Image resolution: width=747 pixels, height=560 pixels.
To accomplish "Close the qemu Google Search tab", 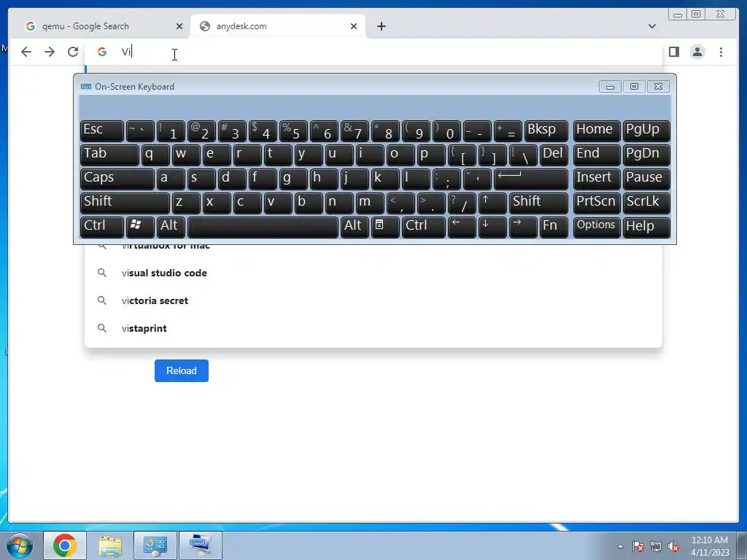I will (179, 26).
